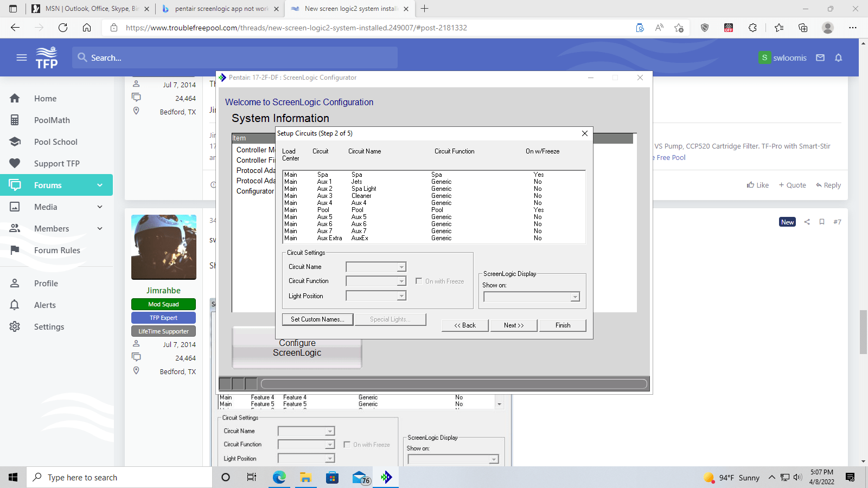Click the web page vertical scrollbar thumb
This screenshot has height=488, width=868.
coord(863,332)
